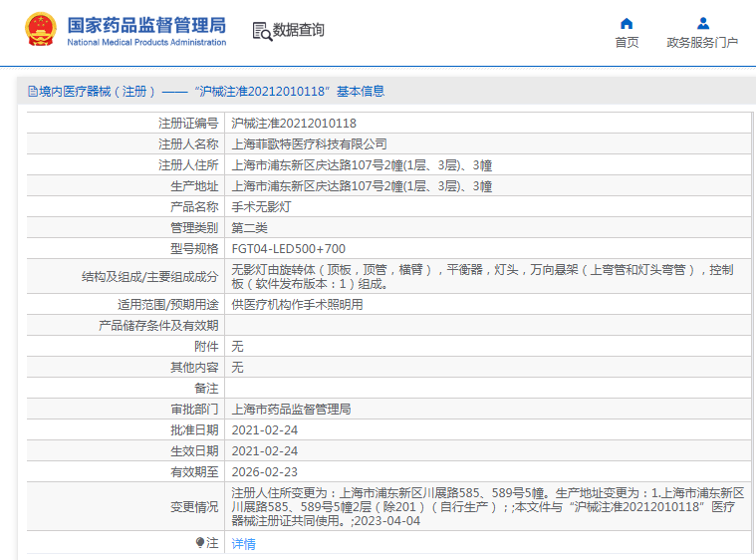Click the 生产地址 row label

(194, 186)
